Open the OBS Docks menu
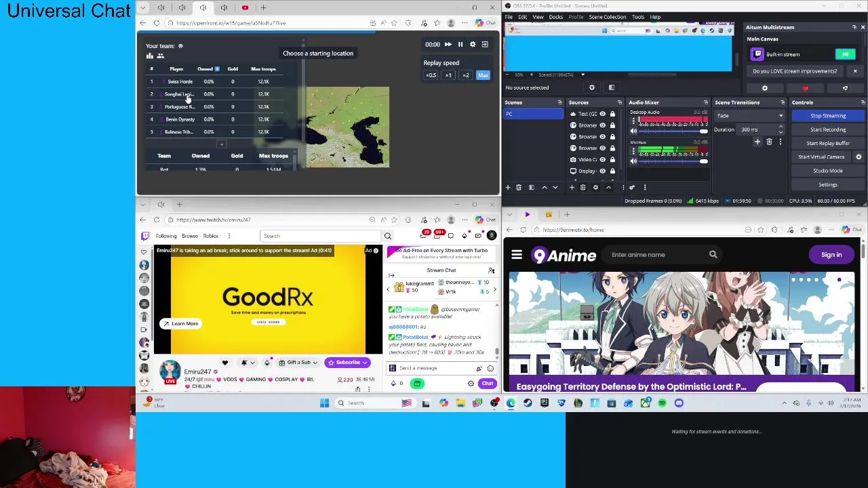This screenshot has width=868, height=488. pos(555,17)
